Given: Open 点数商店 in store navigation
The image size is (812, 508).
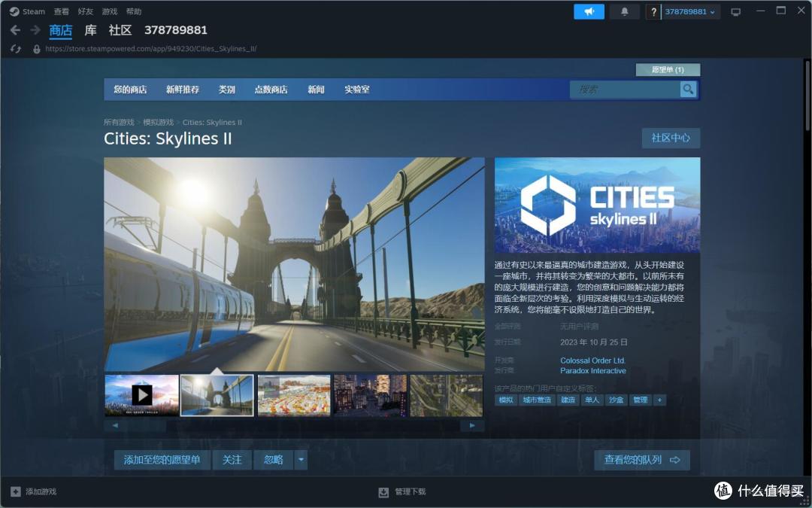Looking at the screenshot, I should (271, 89).
